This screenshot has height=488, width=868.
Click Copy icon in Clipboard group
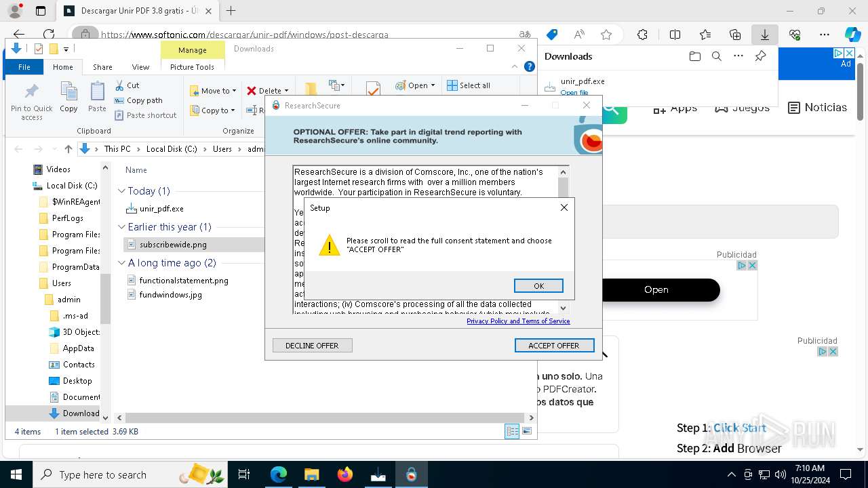click(68, 97)
